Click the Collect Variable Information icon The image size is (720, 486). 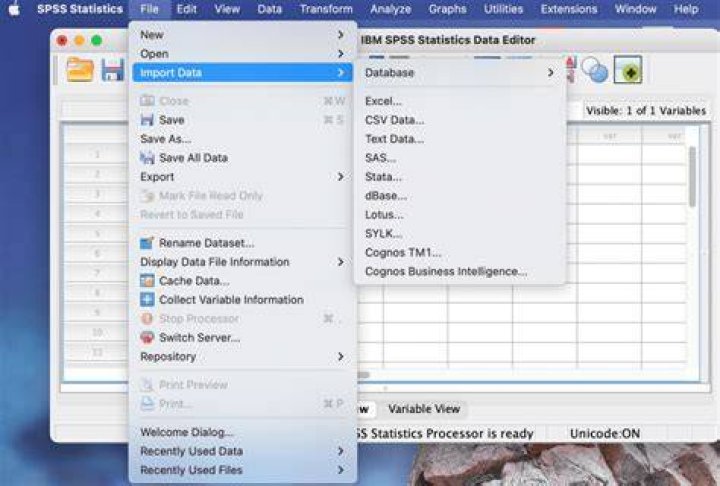[x=147, y=300]
